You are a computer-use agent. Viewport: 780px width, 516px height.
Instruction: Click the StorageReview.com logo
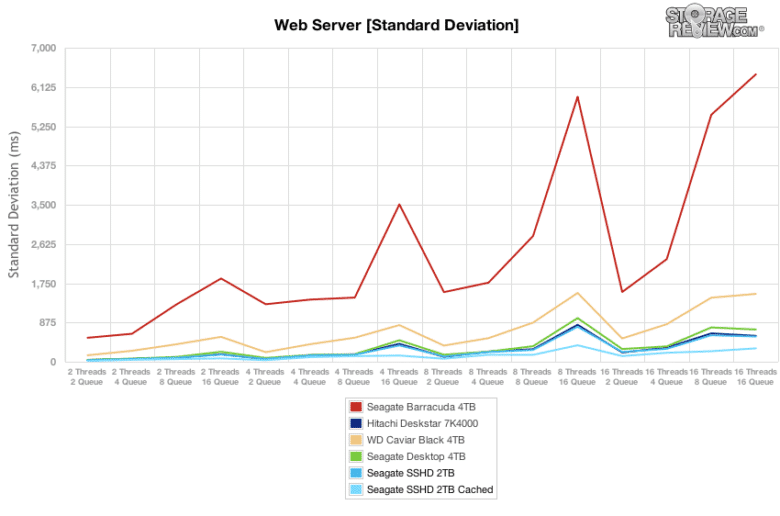point(714,22)
